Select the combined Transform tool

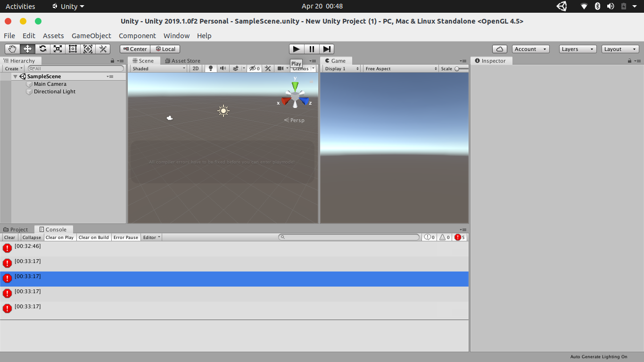pos(88,49)
